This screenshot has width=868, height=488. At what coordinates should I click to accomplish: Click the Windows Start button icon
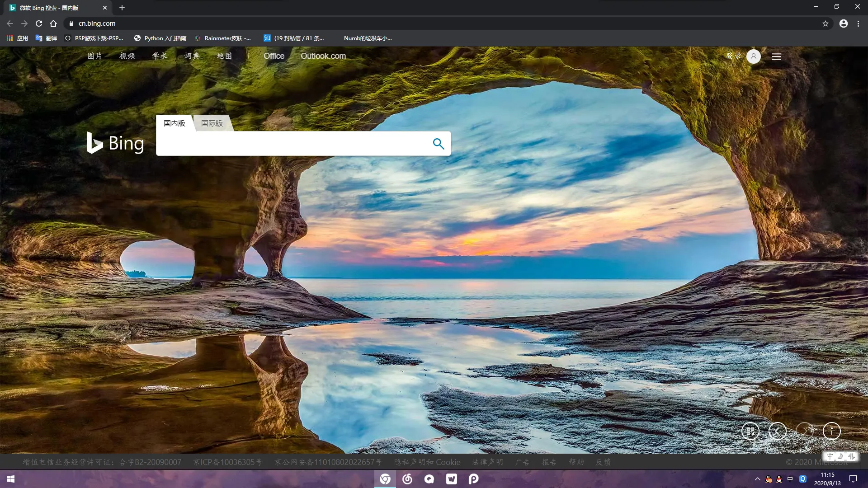(x=10, y=479)
